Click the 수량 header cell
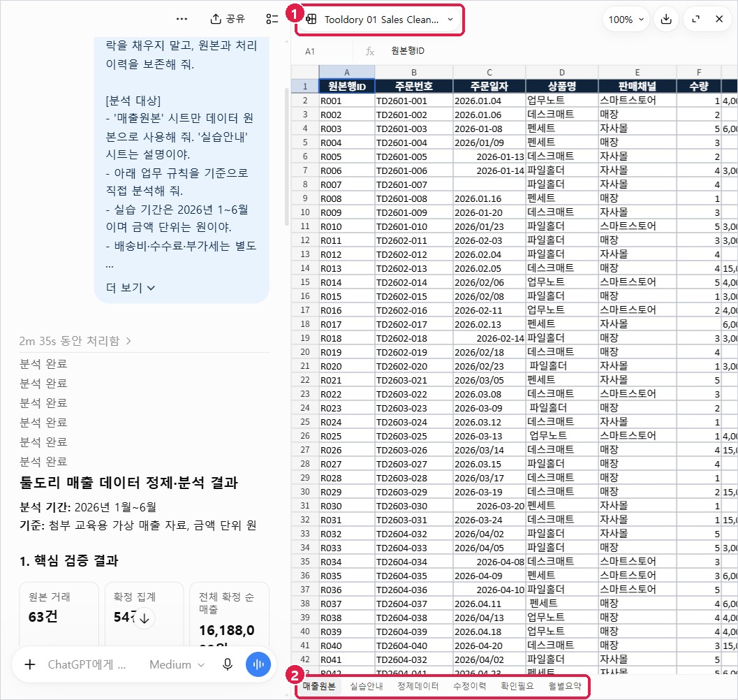This screenshot has width=738, height=700. tap(699, 86)
